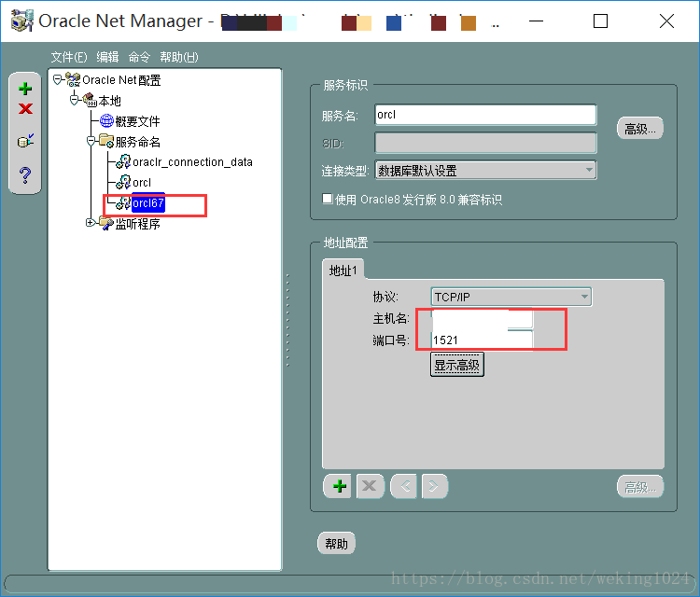Select 监听程序 label in the tree
The width and height of the screenshot is (700, 597).
click(137, 224)
